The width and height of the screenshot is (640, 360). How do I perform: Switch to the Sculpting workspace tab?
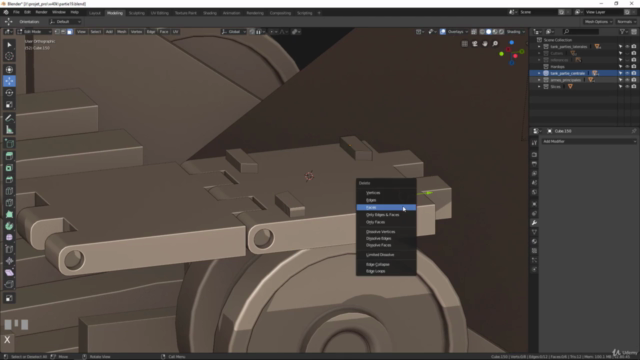pos(136,13)
